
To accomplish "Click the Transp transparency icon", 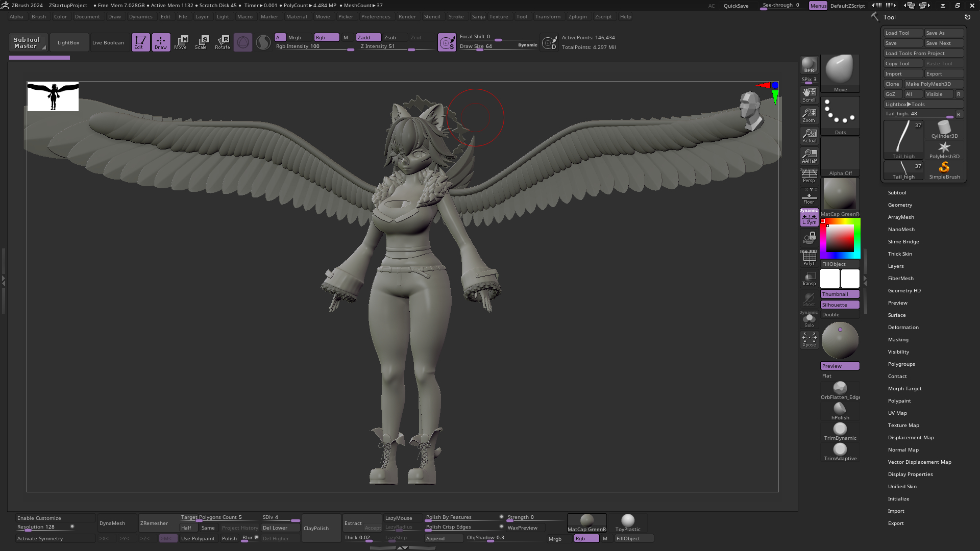I will click(x=809, y=279).
